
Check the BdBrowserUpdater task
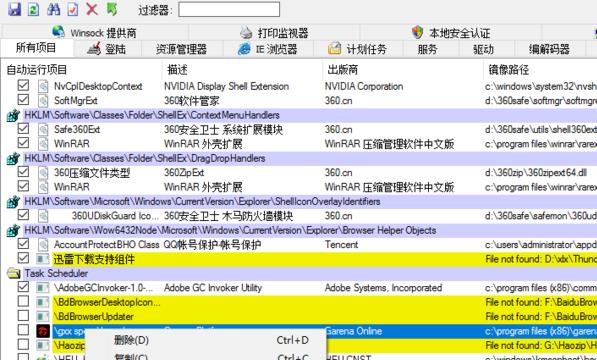pos(23,316)
